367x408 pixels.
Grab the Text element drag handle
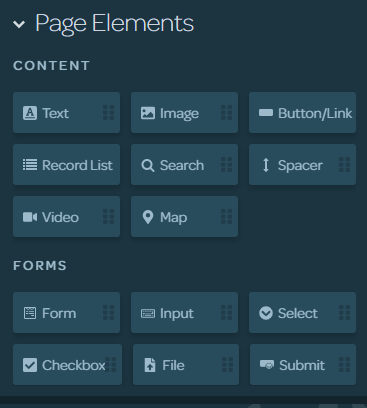(109, 113)
